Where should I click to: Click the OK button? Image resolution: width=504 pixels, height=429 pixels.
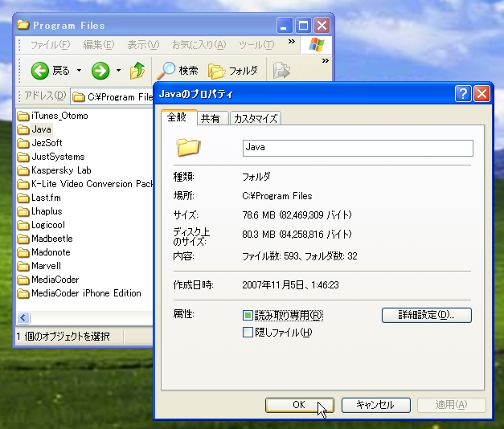(299, 405)
